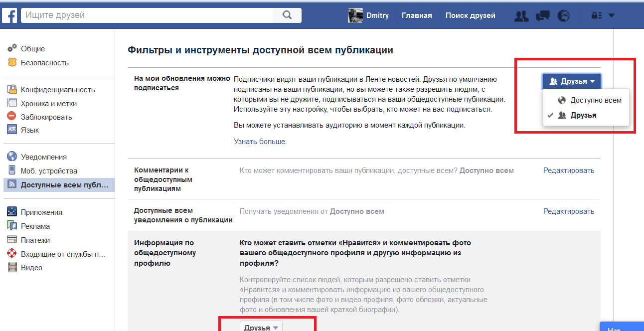Click the Ищите друзей search field
Viewport: 644px width, 331px height.
tap(147, 15)
